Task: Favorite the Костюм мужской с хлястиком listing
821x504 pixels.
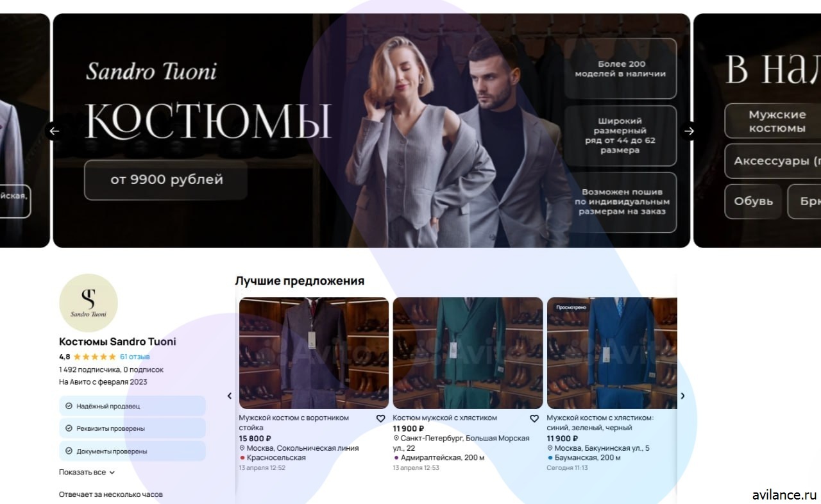Action: [x=534, y=418]
